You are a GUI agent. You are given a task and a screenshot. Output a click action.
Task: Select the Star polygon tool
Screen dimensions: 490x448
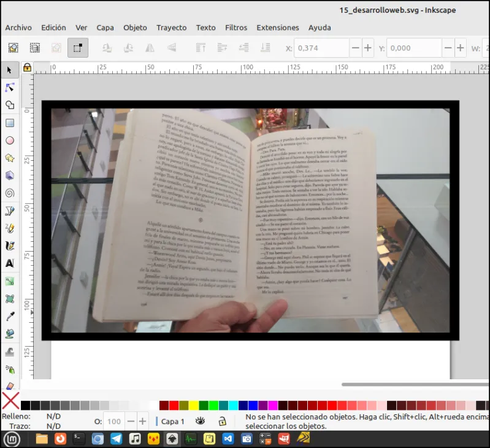tap(10, 158)
